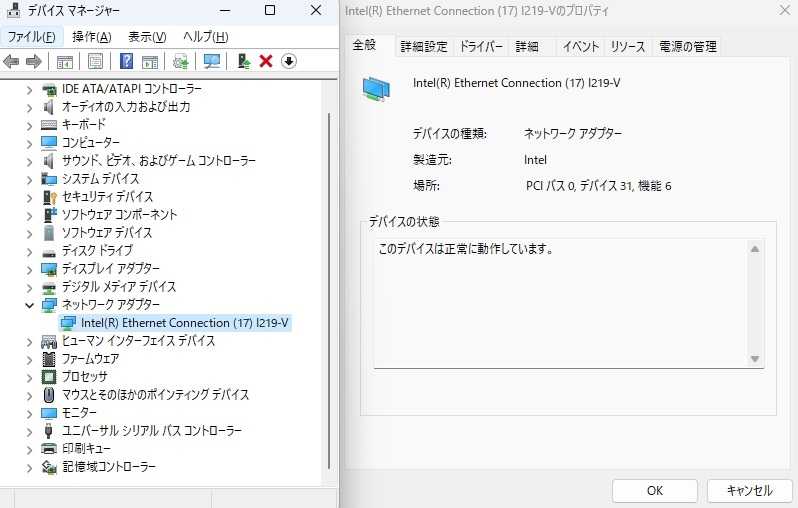Image resolution: width=798 pixels, height=508 pixels.
Task: Click the IDE ATA/ATAPI コントローラー category icon
Action: point(49,90)
